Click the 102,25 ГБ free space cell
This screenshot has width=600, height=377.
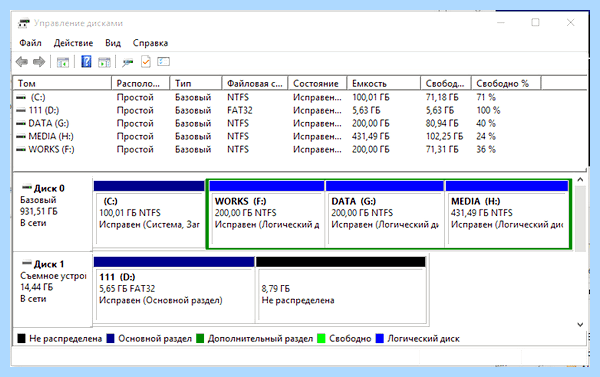(444, 137)
